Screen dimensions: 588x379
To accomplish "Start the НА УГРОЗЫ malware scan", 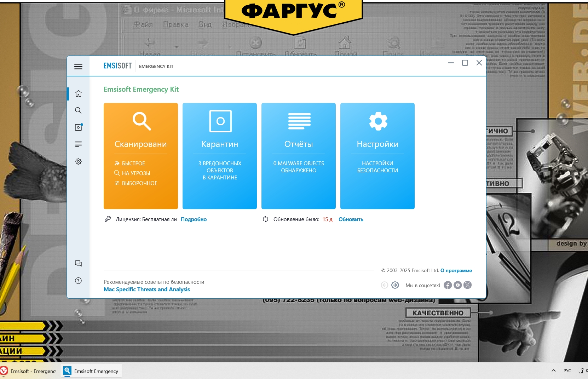I will coord(132,173).
